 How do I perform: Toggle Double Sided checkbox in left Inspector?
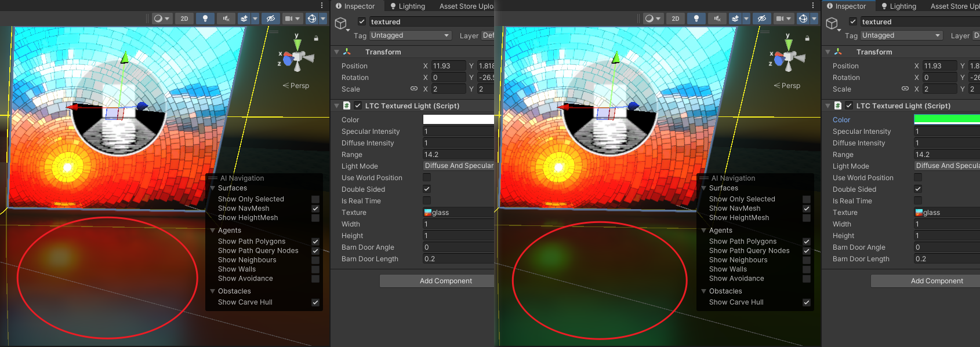(427, 189)
